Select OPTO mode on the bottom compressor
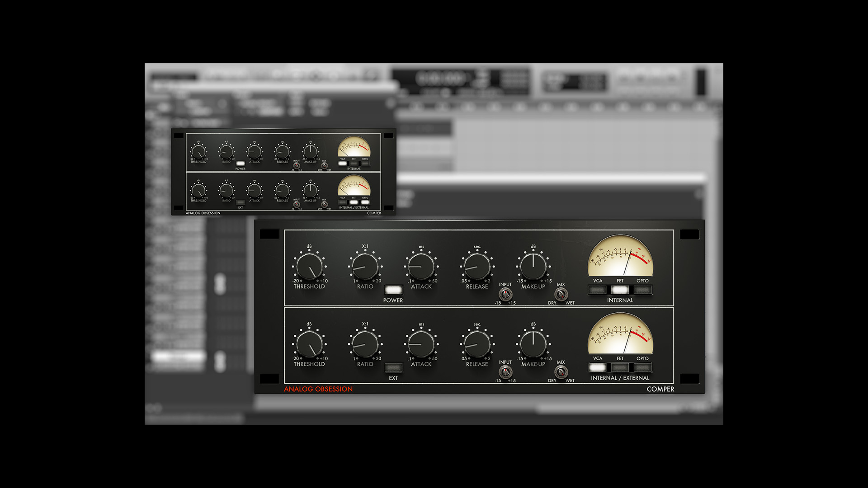This screenshot has width=868, height=488. [642, 367]
